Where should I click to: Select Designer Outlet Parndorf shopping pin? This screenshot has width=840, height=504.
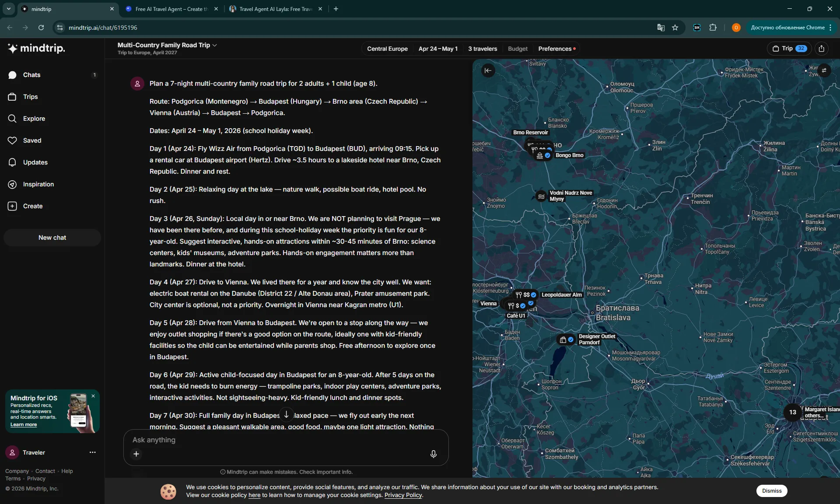click(567, 339)
